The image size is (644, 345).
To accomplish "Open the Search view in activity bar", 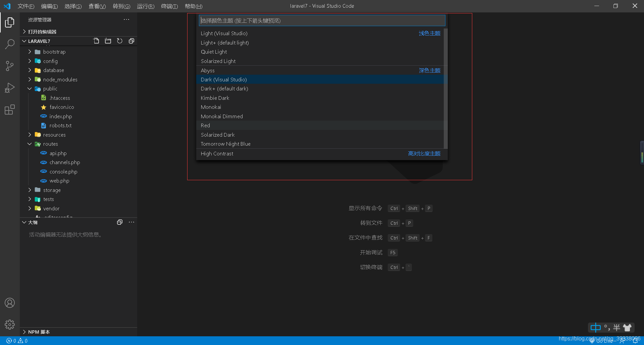I will point(10,44).
